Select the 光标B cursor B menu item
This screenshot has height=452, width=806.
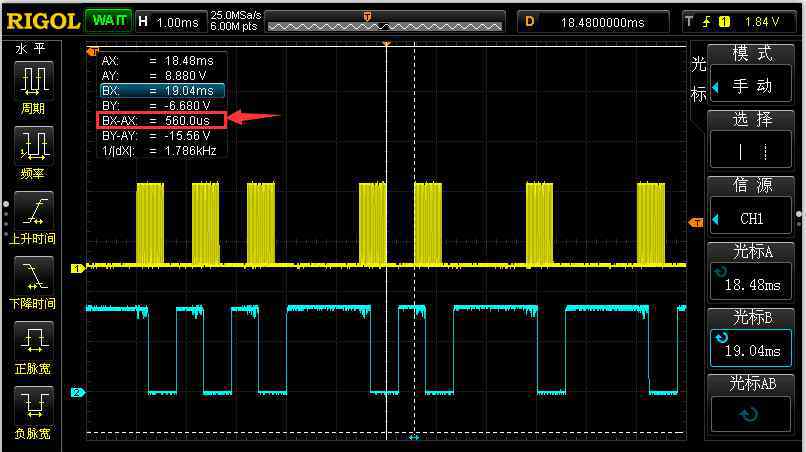[752, 317]
